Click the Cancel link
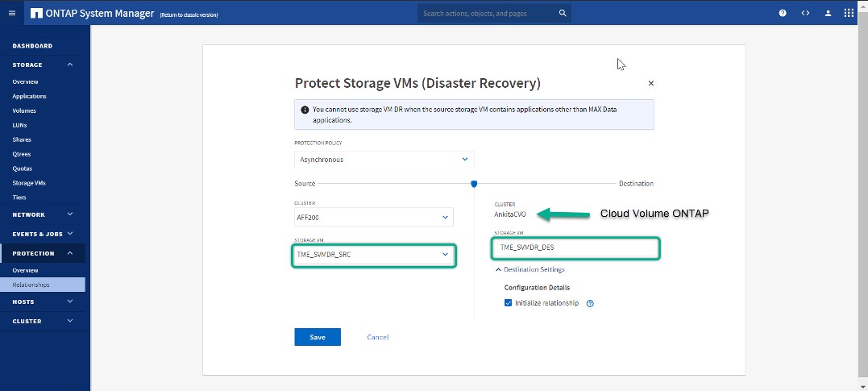 point(377,337)
